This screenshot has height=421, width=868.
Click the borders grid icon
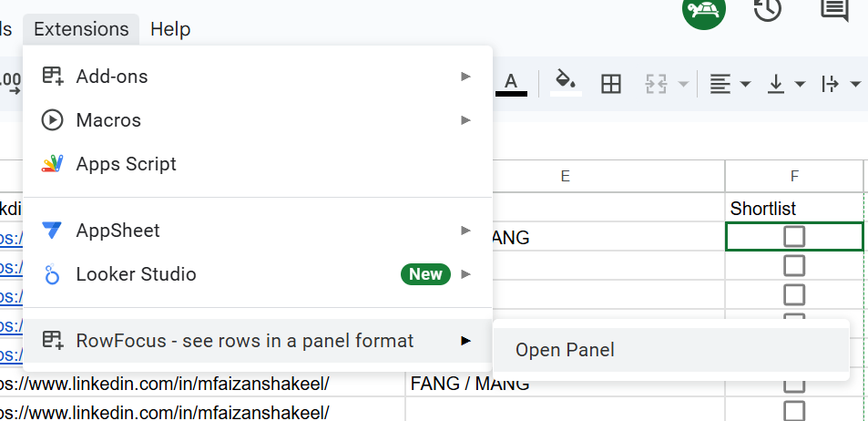coord(610,84)
